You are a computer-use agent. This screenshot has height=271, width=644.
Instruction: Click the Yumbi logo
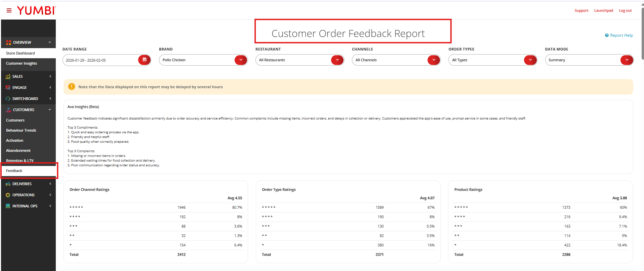(36, 10)
